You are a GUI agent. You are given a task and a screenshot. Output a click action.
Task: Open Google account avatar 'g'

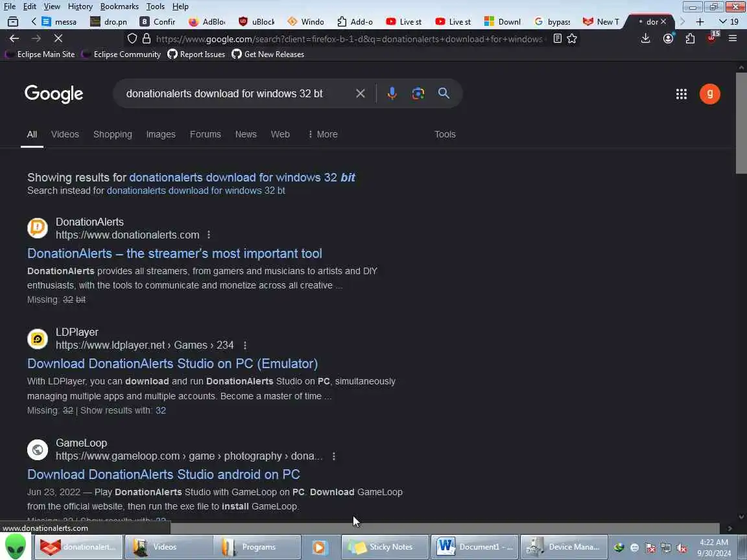(x=709, y=94)
